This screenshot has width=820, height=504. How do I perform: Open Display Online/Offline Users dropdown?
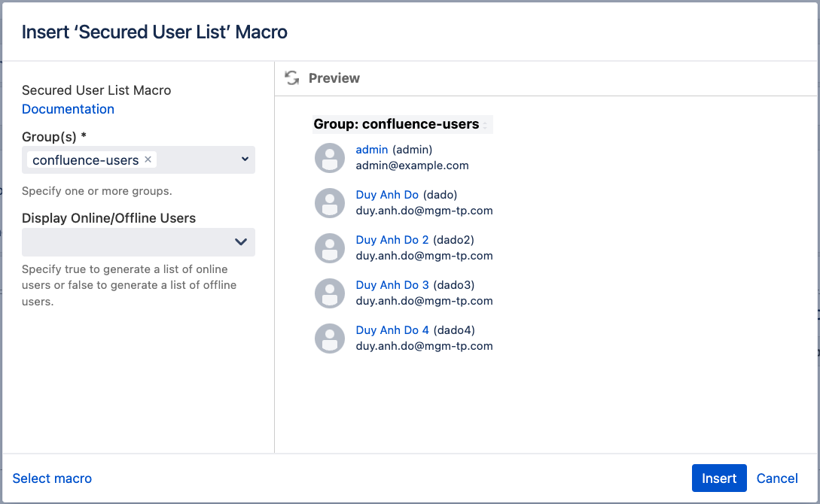[x=139, y=242]
